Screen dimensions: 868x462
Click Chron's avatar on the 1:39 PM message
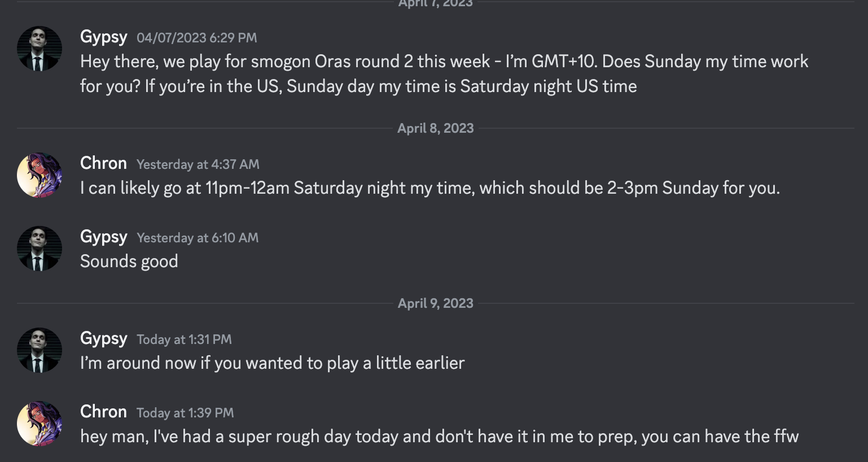[40, 424]
